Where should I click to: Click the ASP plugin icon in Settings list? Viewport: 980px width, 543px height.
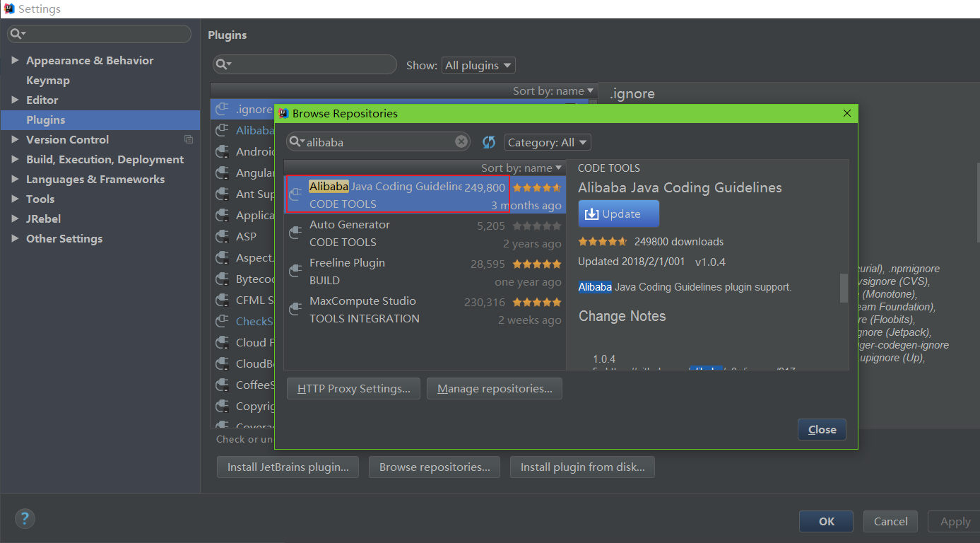coord(223,236)
